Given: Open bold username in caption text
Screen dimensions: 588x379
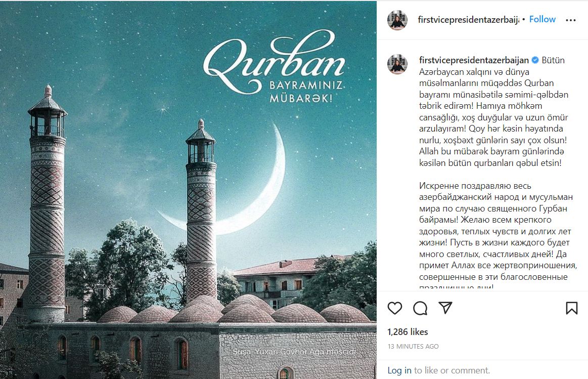Looking at the screenshot, I should tap(474, 60).
